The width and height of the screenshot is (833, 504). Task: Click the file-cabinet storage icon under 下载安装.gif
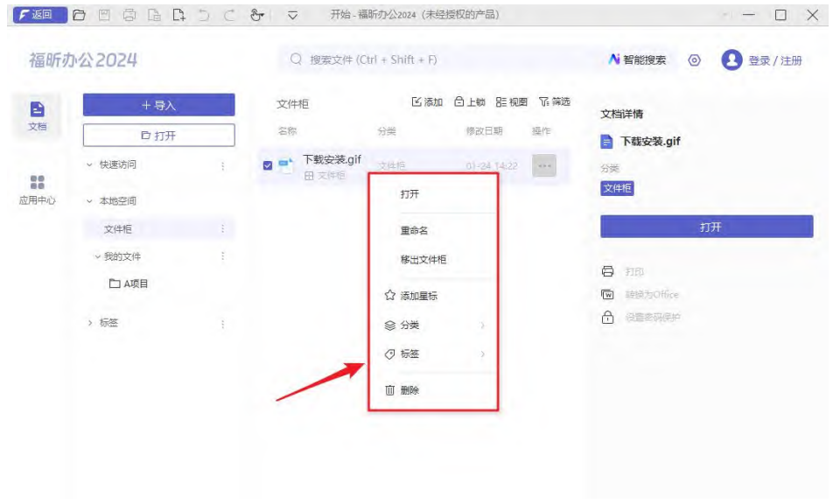(x=309, y=176)
